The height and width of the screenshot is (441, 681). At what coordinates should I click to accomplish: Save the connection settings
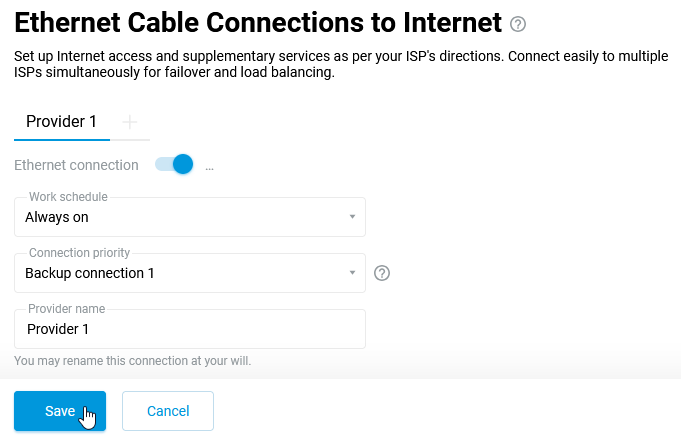(x=60, y=411)
